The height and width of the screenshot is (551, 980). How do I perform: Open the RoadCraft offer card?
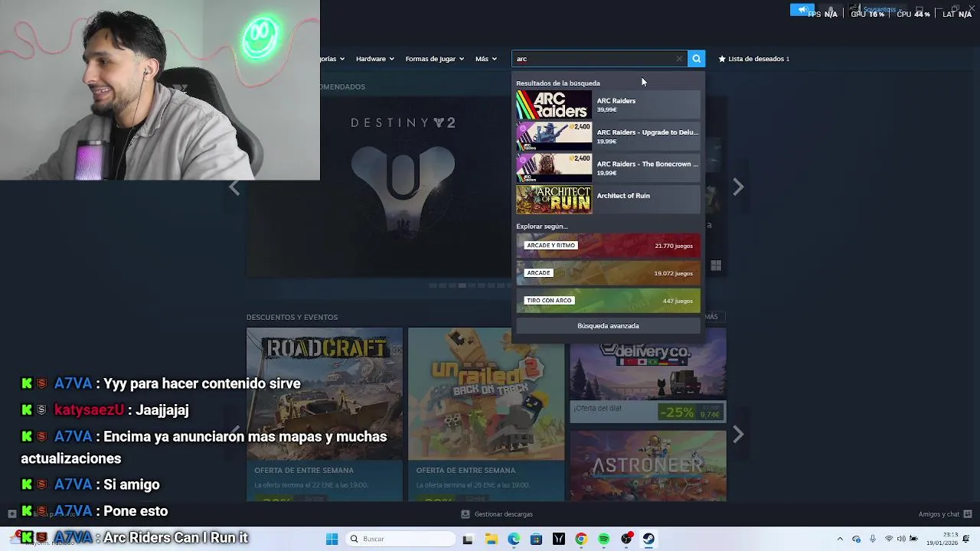coord(325,414)
